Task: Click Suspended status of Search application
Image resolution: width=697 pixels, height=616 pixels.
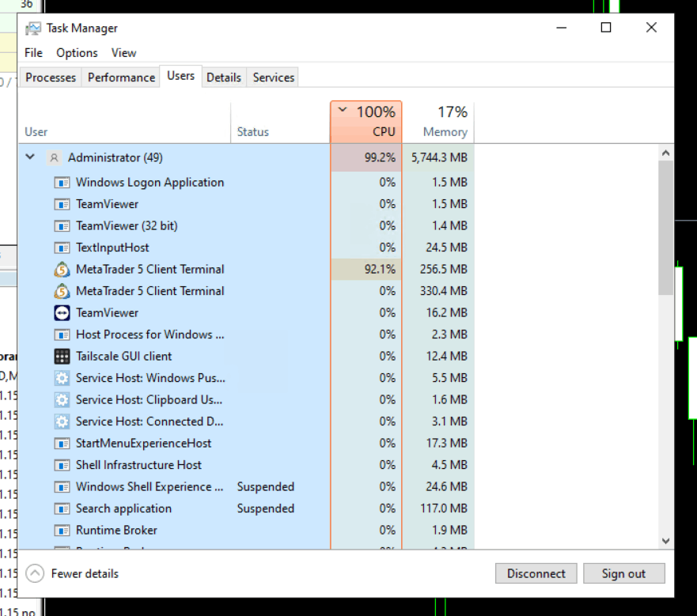Action: [265, 509]
